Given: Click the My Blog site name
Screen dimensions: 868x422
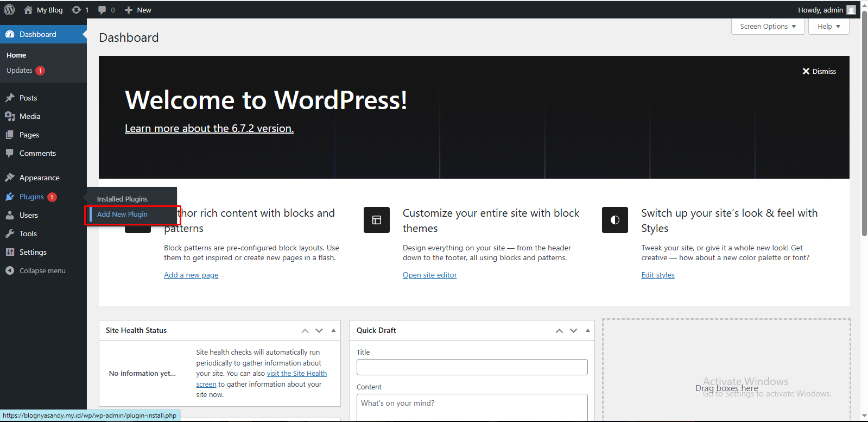Looking at the screenshot, I should click(49, 10).
